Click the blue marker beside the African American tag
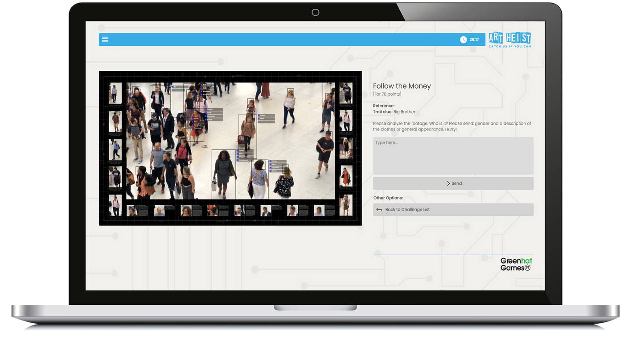Image resolution: width=644 pixels, height=337 pixels. [238, 157]
